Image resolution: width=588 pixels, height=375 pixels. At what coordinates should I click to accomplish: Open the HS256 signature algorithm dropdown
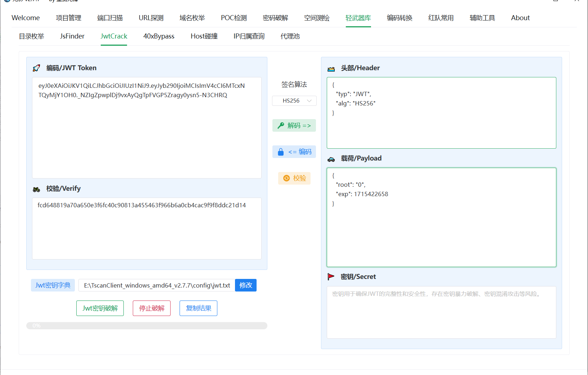coord(294,101)
